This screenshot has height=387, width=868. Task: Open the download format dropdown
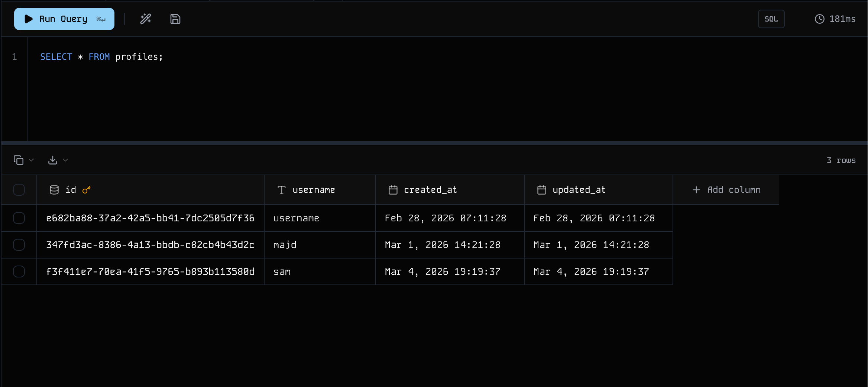66,160
